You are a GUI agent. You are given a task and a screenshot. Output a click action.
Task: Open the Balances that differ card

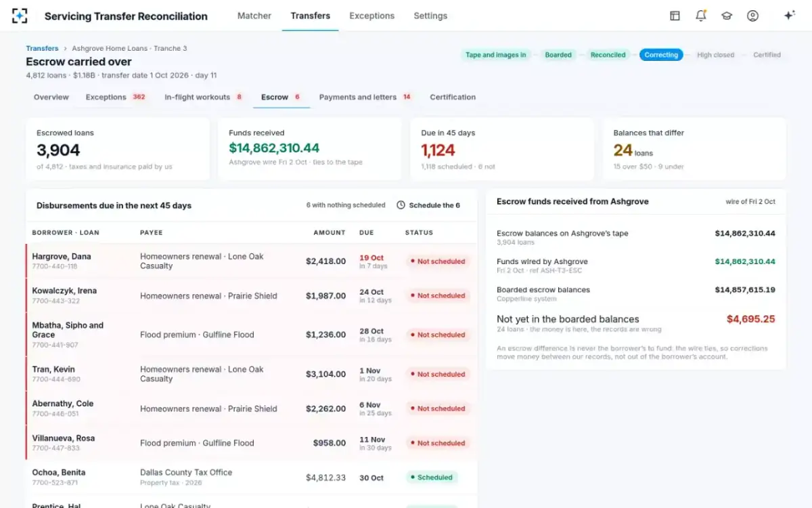coord(694,149)
